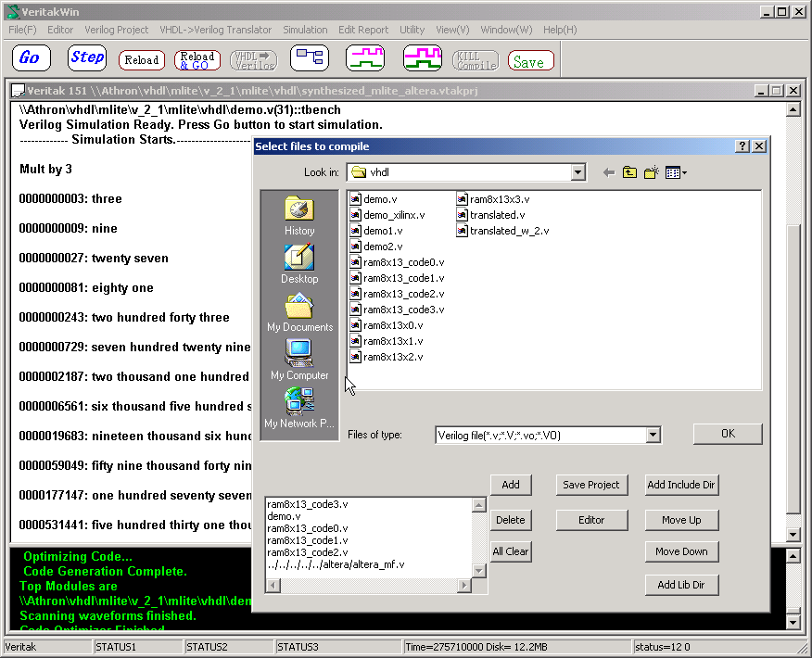This screenshot has height=658, width=812.
Task: Click the Reload toolbar button
Action: coord(142,60)
